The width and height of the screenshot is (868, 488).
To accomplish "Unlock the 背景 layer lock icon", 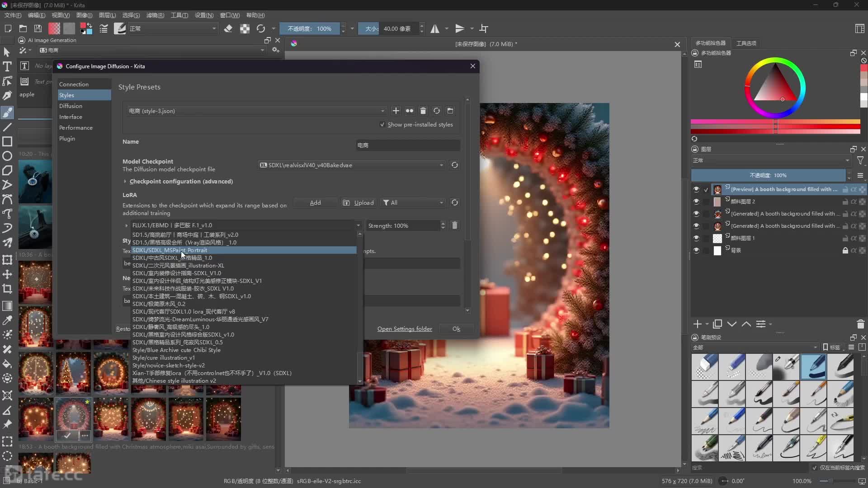I will point(845,250).
